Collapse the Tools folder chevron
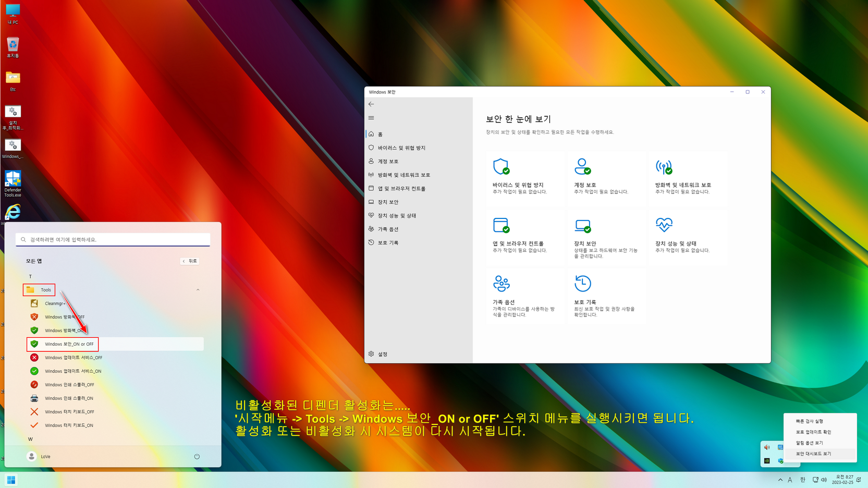The image size is (868, 488). (x=198, y=290)
